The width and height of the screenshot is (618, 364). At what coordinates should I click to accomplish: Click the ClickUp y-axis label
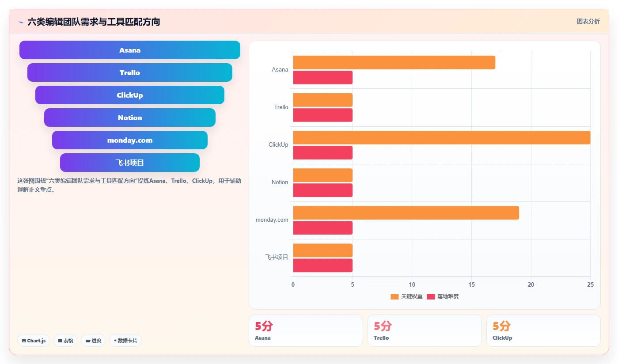pyautogui.click(x=278, y=144)
